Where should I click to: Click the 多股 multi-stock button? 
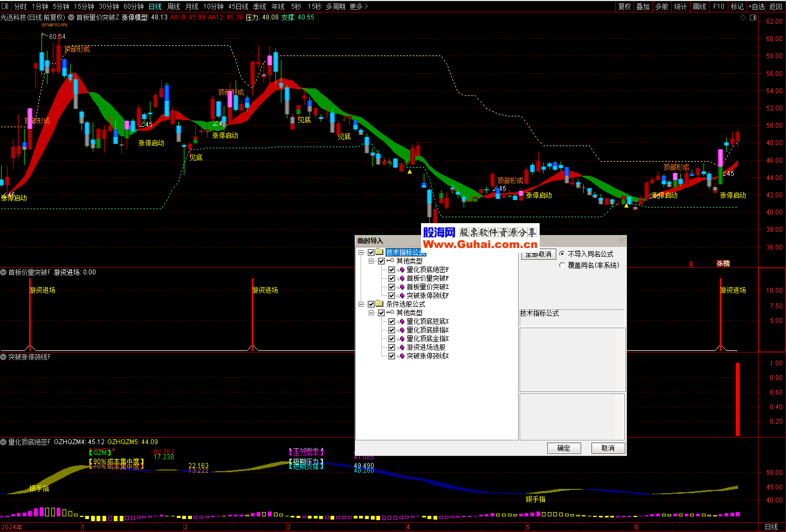[662, 6]
